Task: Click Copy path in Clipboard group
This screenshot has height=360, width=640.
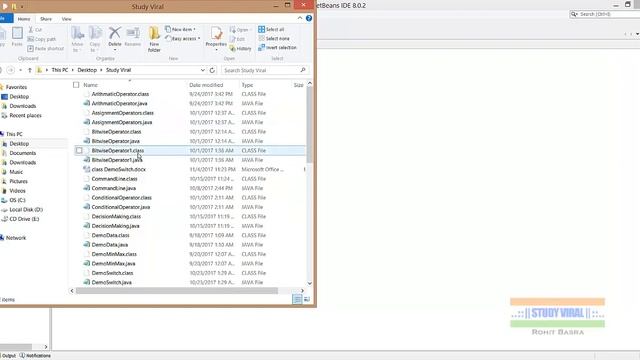Action: 42,39
